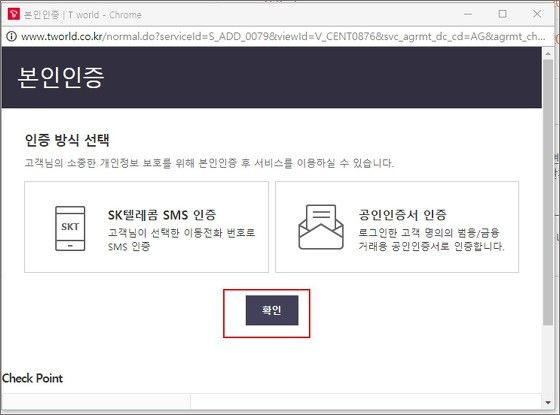
Task: Click the Check Point text
Action: click(x=32, y=378)
